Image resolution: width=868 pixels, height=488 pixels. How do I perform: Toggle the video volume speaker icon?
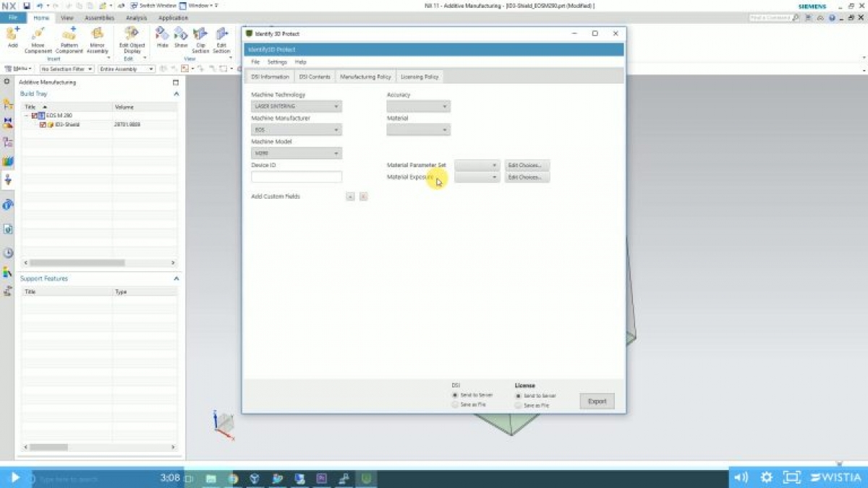[x=741, y=477]
